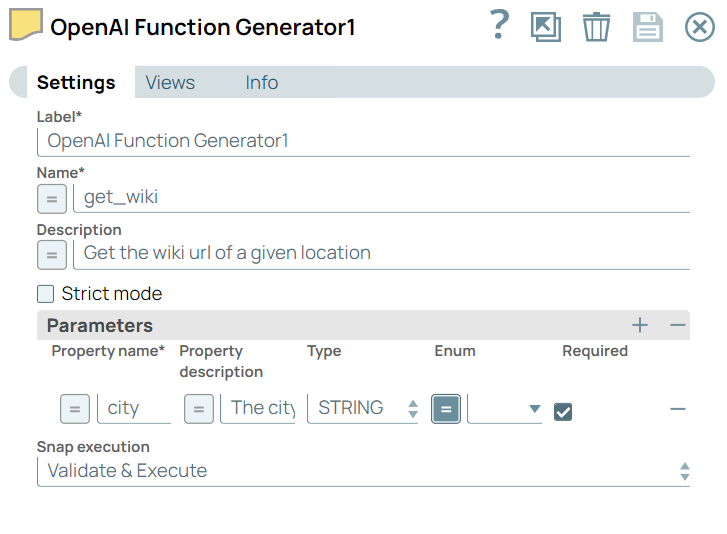This screenshot has width=727, height=534.
Task: Toggle expression button for Description field
Action: point(52,255)
